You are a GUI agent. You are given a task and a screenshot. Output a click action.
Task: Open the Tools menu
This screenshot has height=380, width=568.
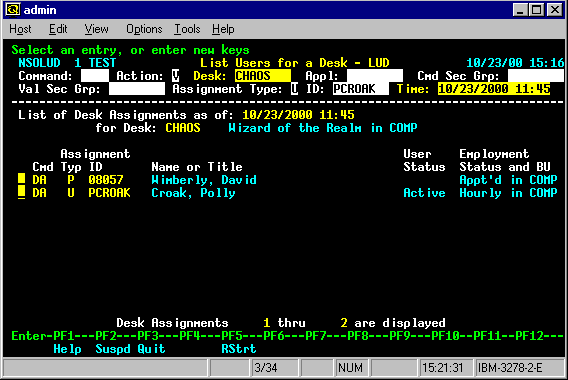pos(187,29)
